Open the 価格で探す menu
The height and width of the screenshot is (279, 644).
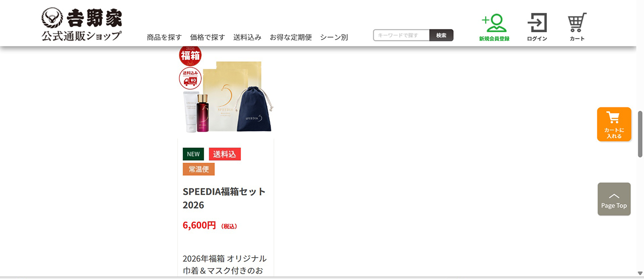(208, 37)
